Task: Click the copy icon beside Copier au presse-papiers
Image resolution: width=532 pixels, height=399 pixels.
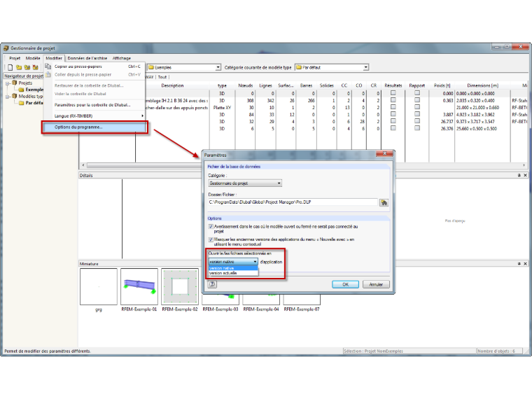Action: click(x=48, y=66)
